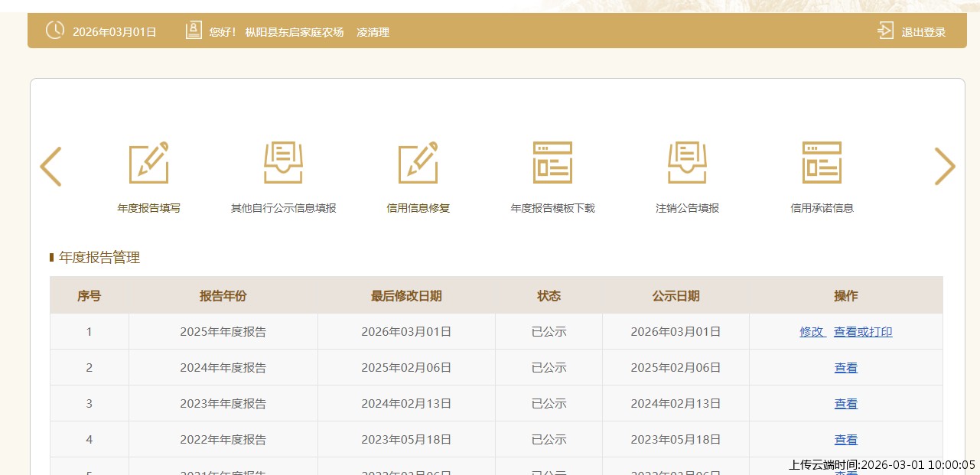The image size is (980, 475).
Task: Select the 年度报告模板下载 menu label
Action: point(552,208)
